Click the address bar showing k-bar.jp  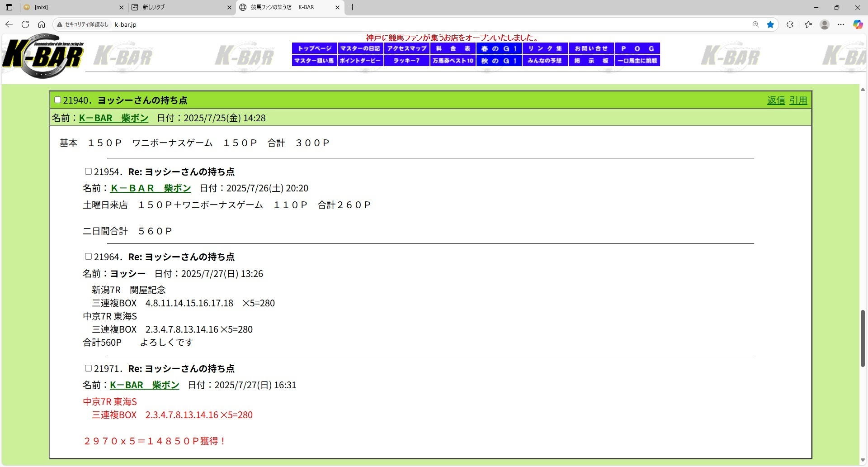pos(362,24)
